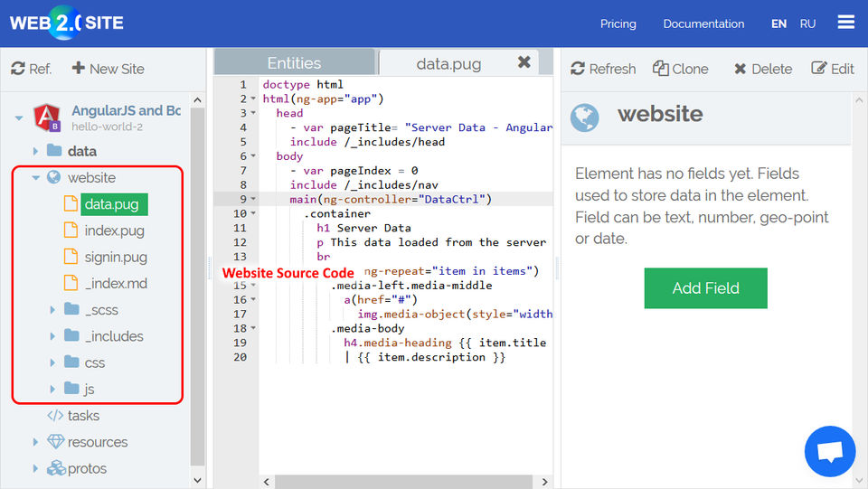Click the Clone copy icon

(660, 68)
